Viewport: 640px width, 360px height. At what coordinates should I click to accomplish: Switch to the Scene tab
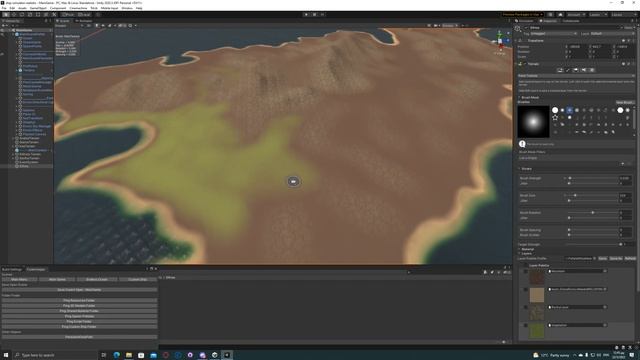pyautogui.click(x=64, y=20)
